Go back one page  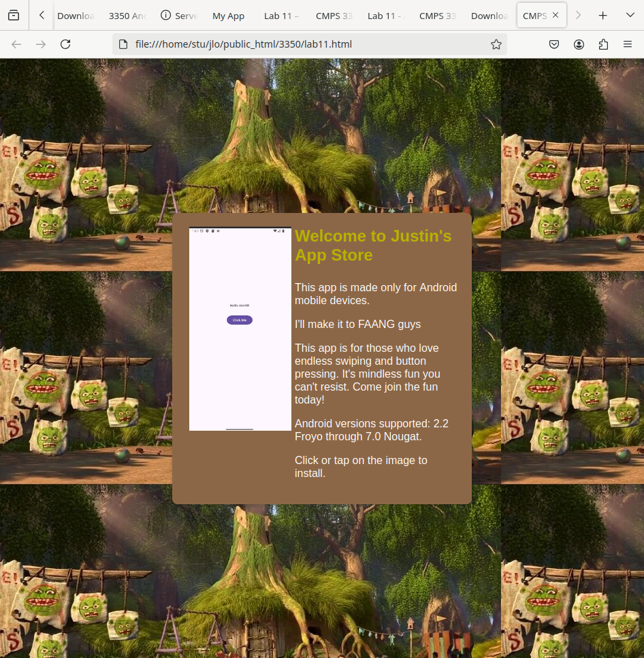(16, 44)
